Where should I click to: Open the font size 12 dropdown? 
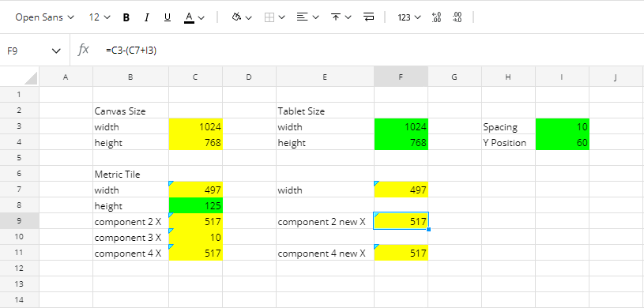click(x=100, y=17)
